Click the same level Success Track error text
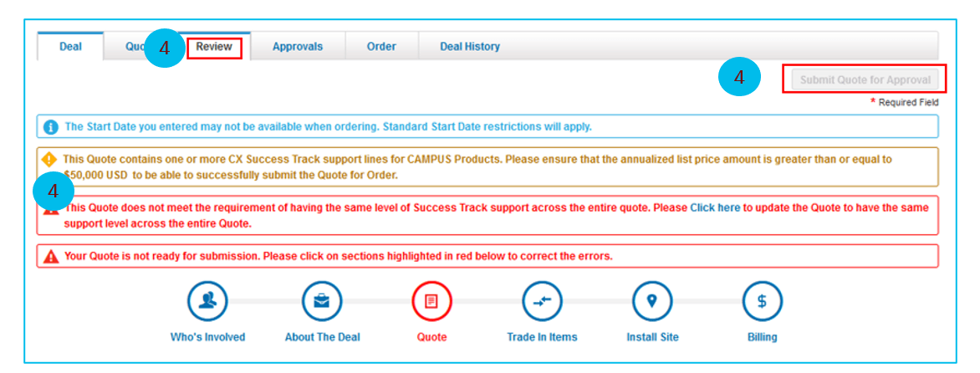This screenshot has width=980, height=373. pyautogui.click(x=496, y=216)
